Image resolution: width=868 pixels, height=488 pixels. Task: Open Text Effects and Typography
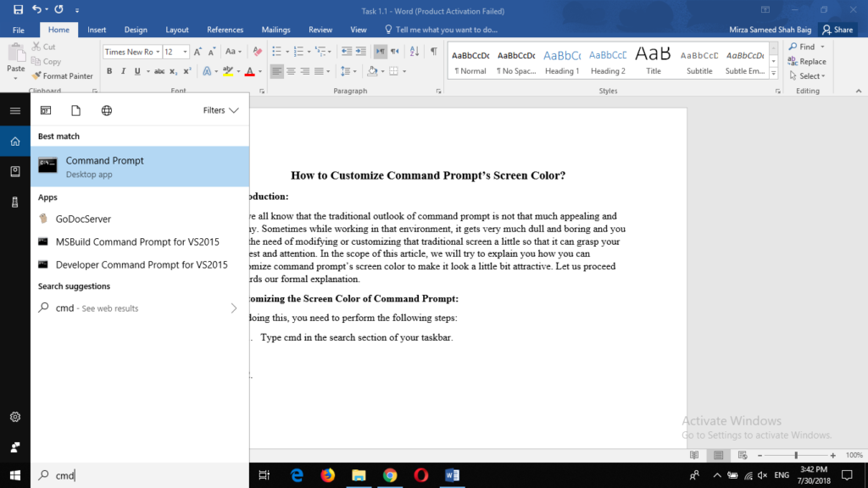207,71
